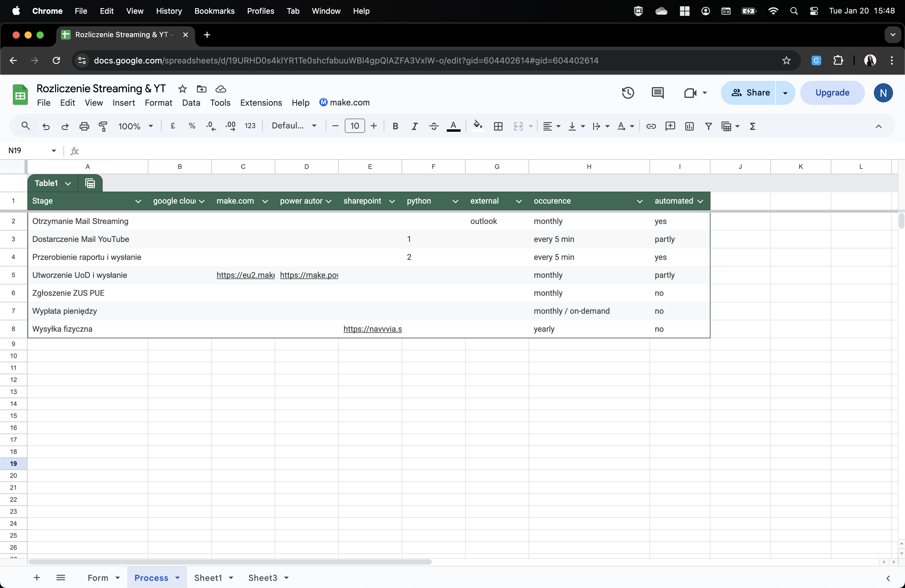
Task: Open version history clock icon
Action: (x=627, y=93)
